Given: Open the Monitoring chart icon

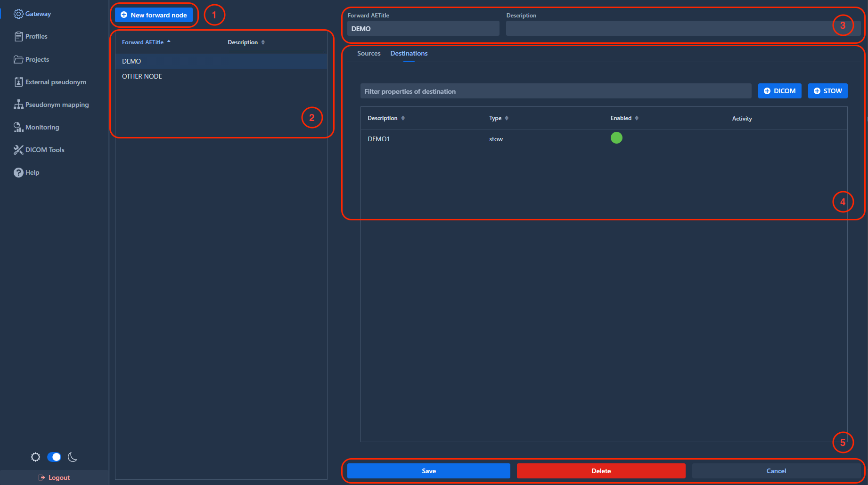Looking at the screenshot, I should pos(18,127).
